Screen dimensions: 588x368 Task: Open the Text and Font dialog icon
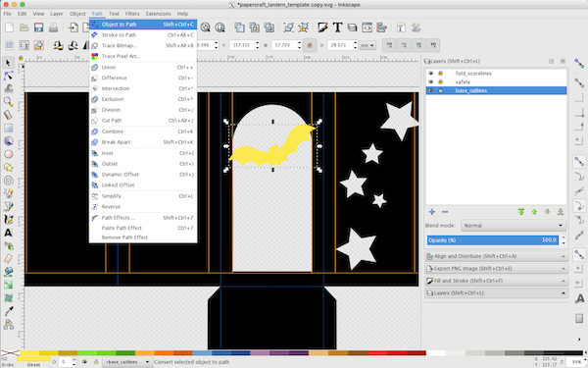337,27
